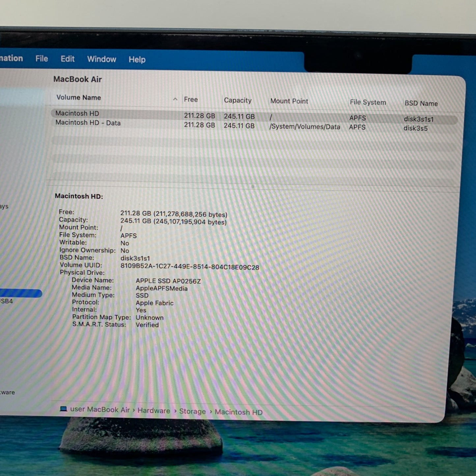Click the disk3s1s1 cell in table
The height and width of the screenshot is (476, 476).
(x=419, y=119)
